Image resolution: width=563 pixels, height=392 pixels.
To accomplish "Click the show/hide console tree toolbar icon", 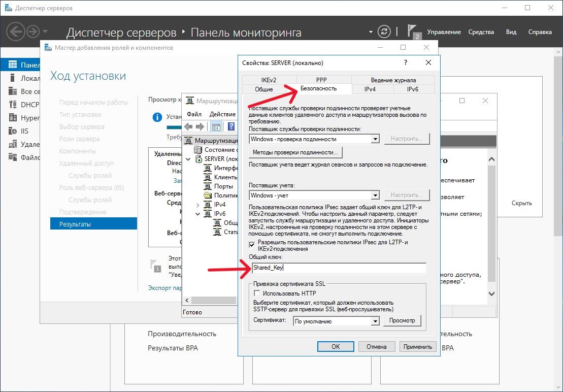I will tap(216, 126).
